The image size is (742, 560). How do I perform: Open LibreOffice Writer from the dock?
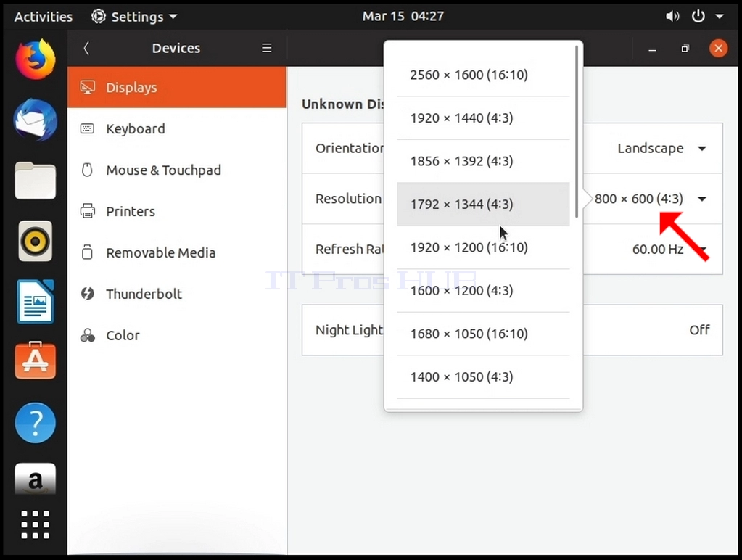pos(36,302)
